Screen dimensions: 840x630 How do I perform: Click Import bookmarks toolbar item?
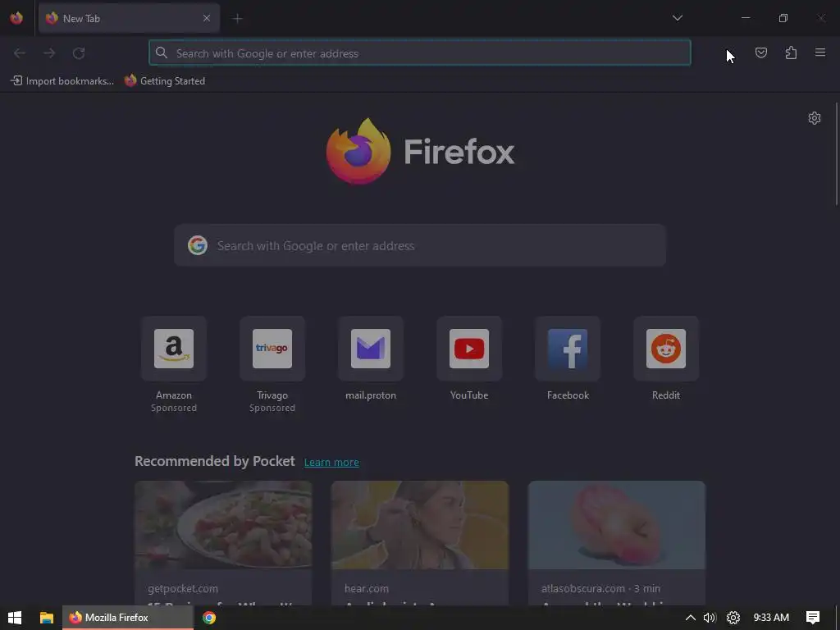tap(62, 81)
